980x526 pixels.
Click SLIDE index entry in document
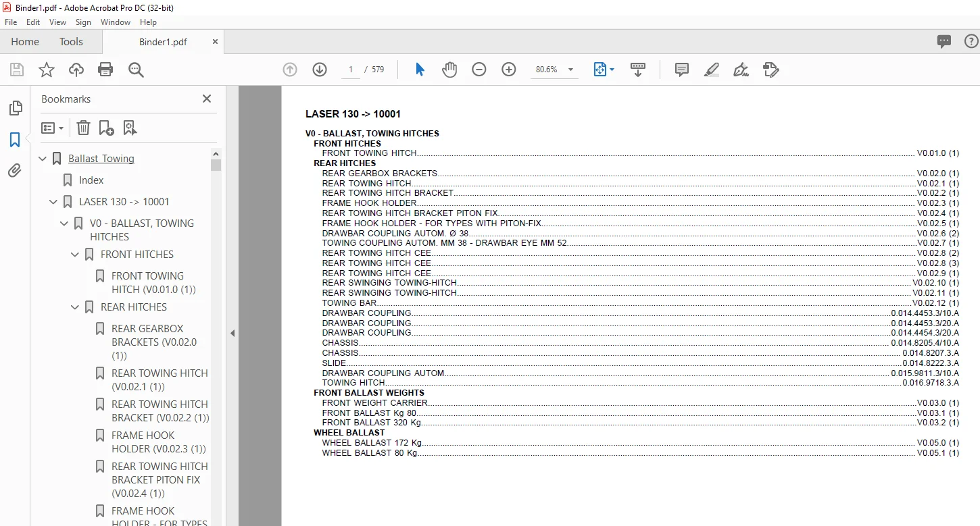[640, 363]
